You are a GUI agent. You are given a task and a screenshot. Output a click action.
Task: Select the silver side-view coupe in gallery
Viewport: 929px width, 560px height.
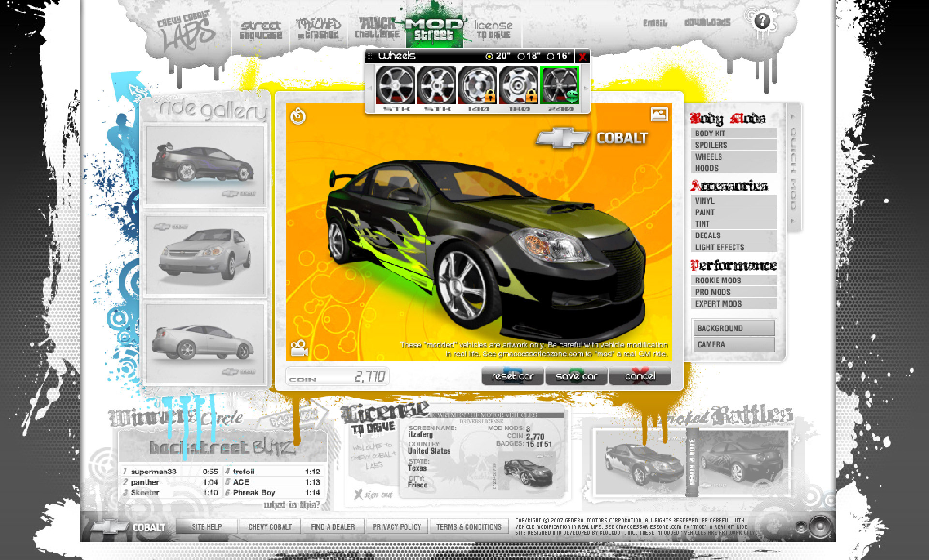(x=205, y=343)
